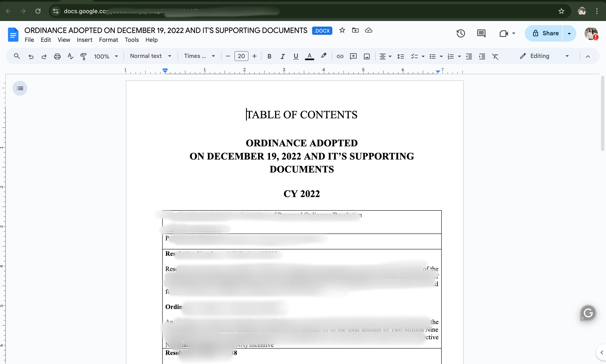
Task: Select the paint format tool
Action: click(x=83, y=56)
